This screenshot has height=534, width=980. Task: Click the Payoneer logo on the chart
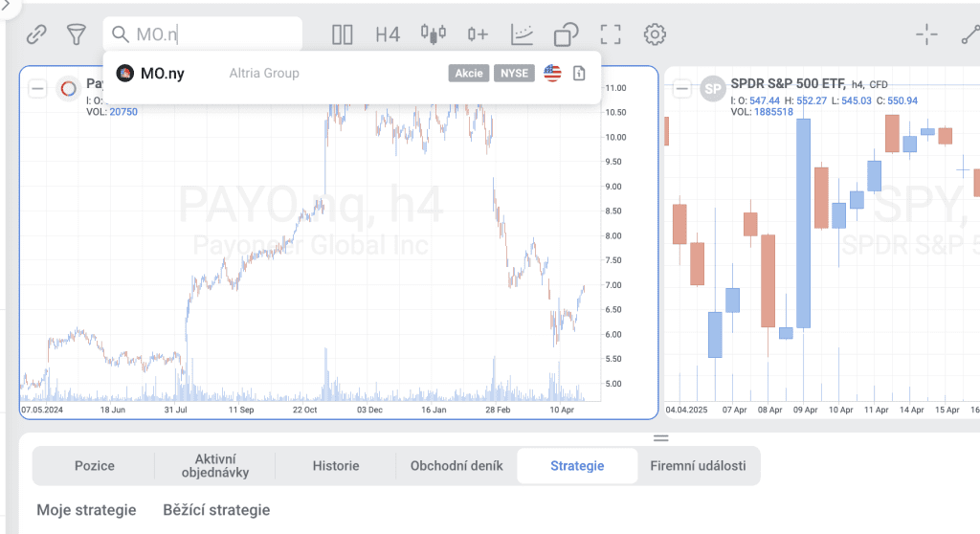68,89
